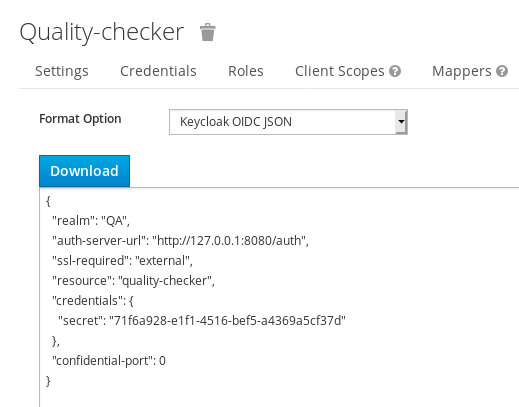Open the Client Scopes tab

340,71
